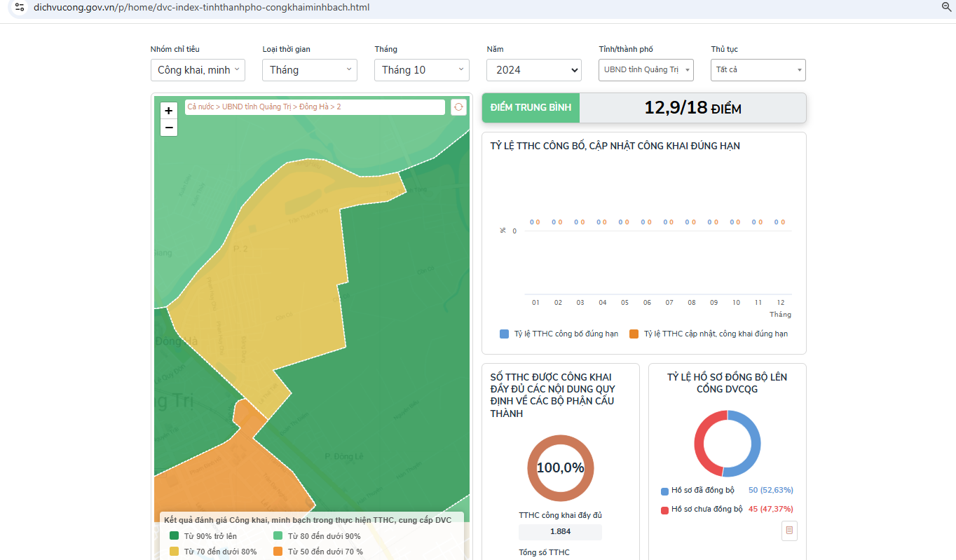
Task: Click the orange Từ 50 đến dưới 70% swatch
Action: 278,552
